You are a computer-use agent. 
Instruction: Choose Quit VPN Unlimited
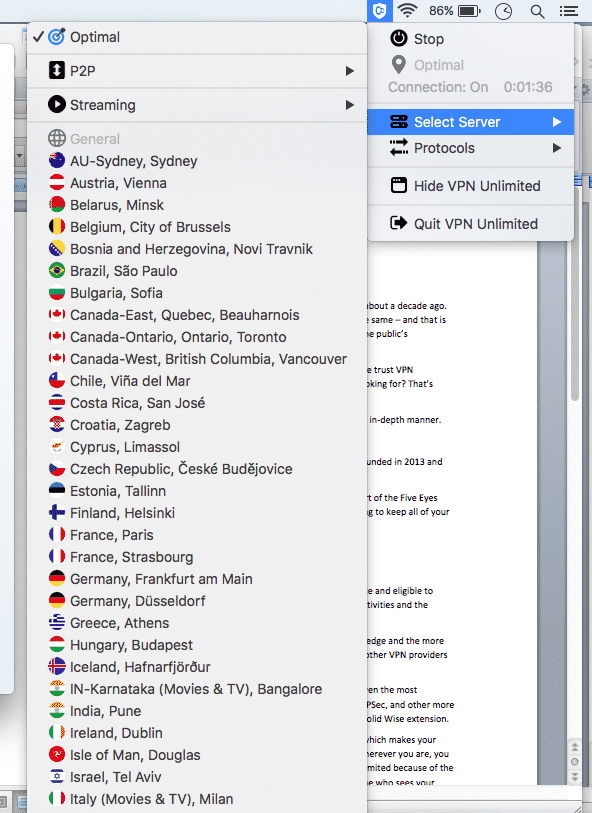click(x=471, y=223)
